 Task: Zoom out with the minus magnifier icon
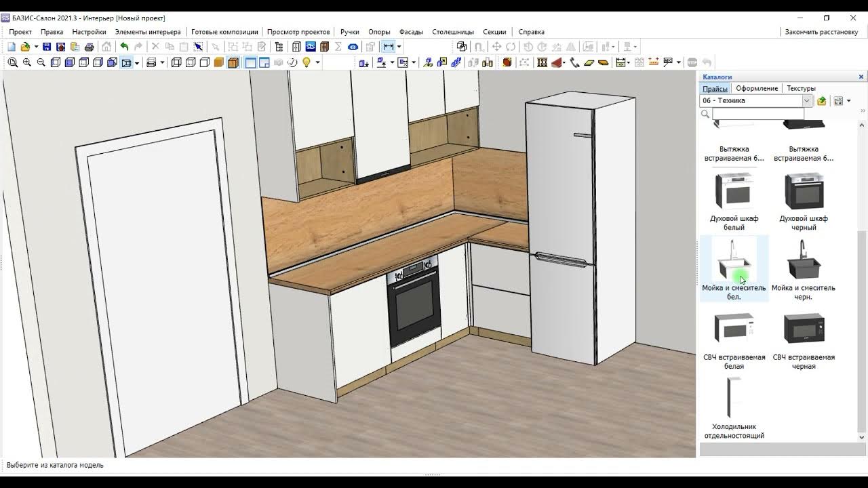(x=41, y=62)
